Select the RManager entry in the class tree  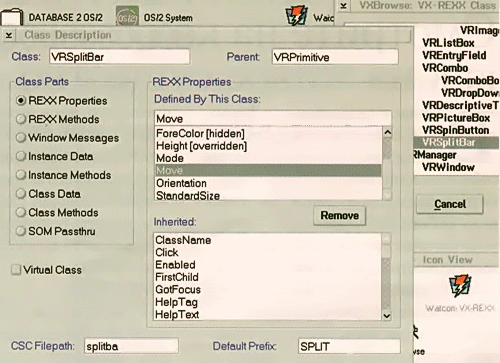tap(435, 155)
